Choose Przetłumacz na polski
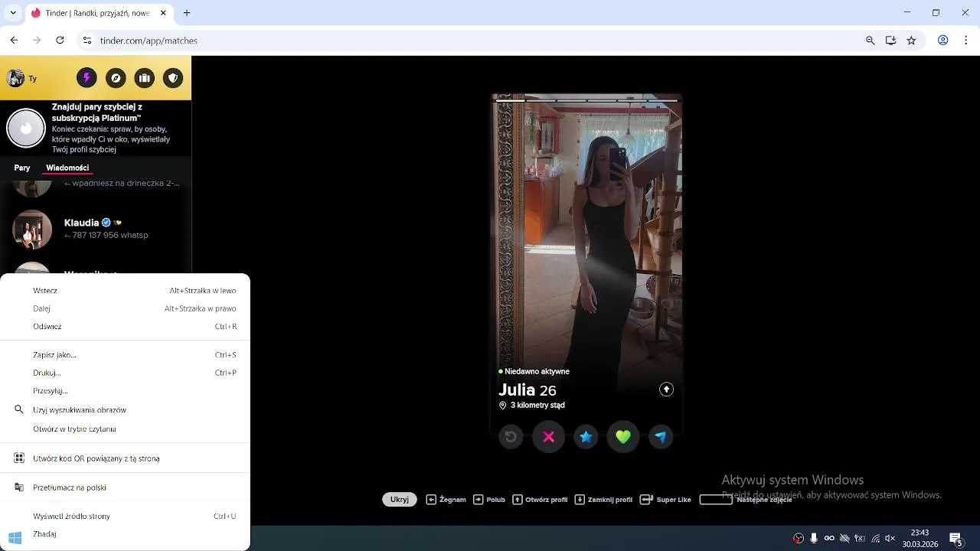This screenshot has width=980, height=551. pos(126,487)
